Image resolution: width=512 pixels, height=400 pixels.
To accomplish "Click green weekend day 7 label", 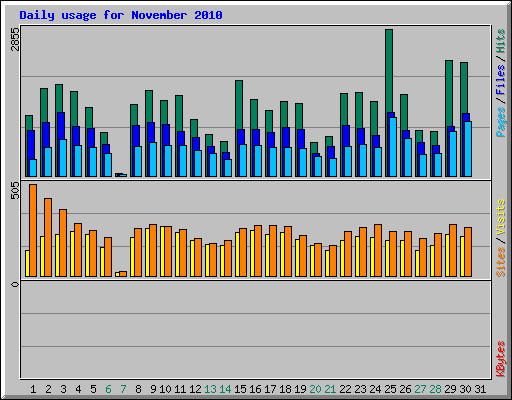I will [x=123, y=389].
